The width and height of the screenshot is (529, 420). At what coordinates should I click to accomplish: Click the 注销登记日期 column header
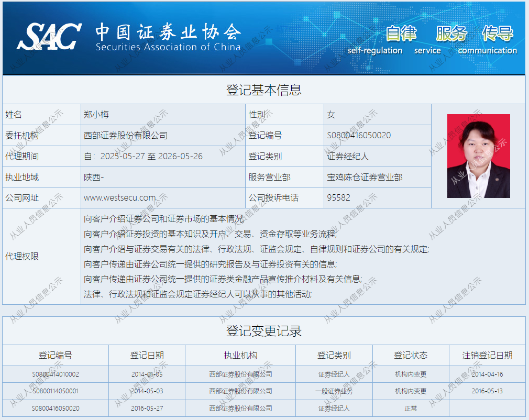[487, 355]
